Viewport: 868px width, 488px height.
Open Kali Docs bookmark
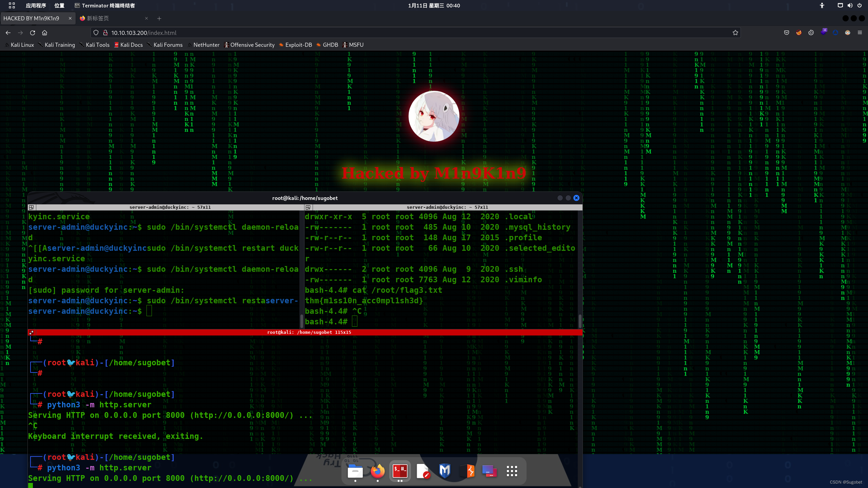pos(129,45)
